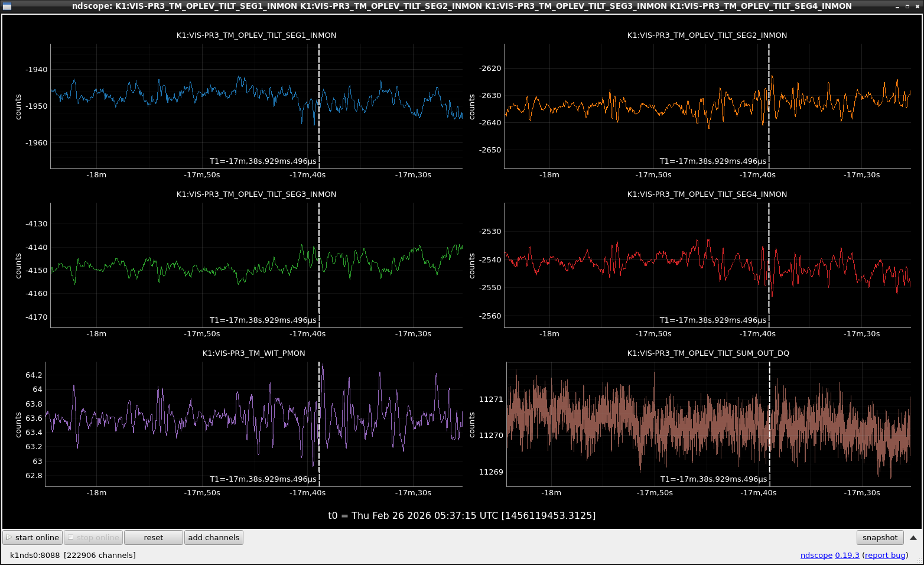Screen dimensions: 924x565
Task: Open the add channels dialog
Action: point(213,537)
